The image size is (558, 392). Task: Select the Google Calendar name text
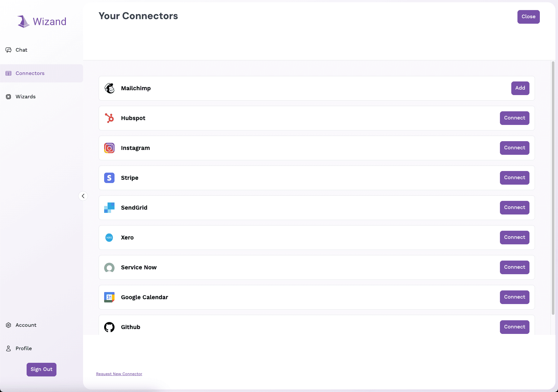[144, 297]
